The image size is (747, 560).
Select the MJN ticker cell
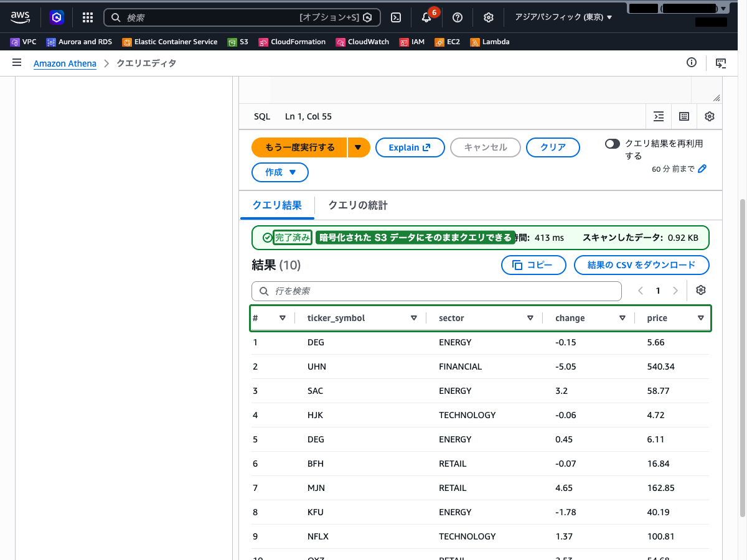tap(316, 488)
